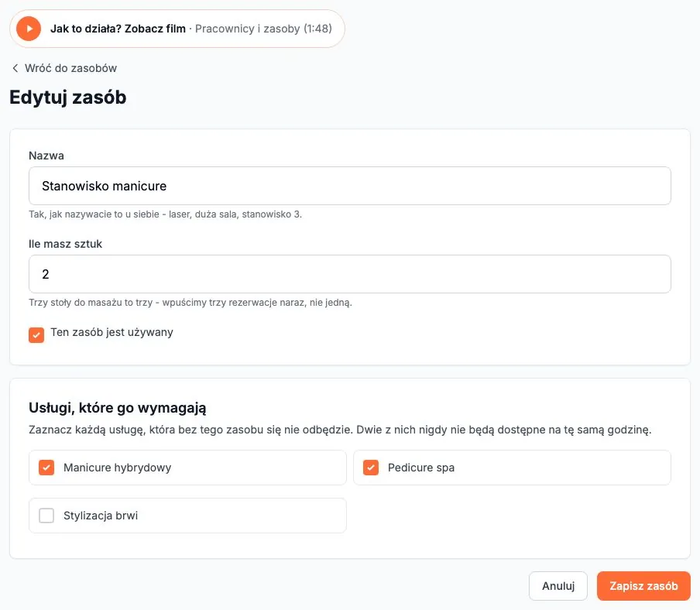700x610 pixels.
Task: Uncheck Ten zasób jest używany checkbox
Action: coord(36,334)
